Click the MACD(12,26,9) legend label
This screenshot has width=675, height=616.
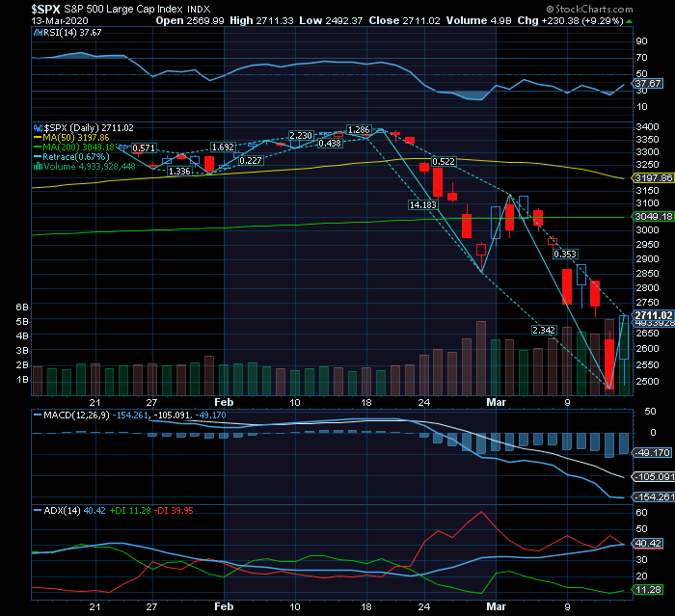point(76,415)
